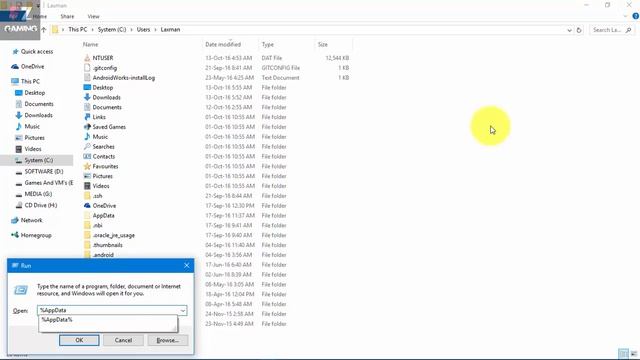Image resolution: width=640 pixels, height=360 pixels.
Task: Click This PC in the address breadcrumb
Action: [x=78, y=29]
